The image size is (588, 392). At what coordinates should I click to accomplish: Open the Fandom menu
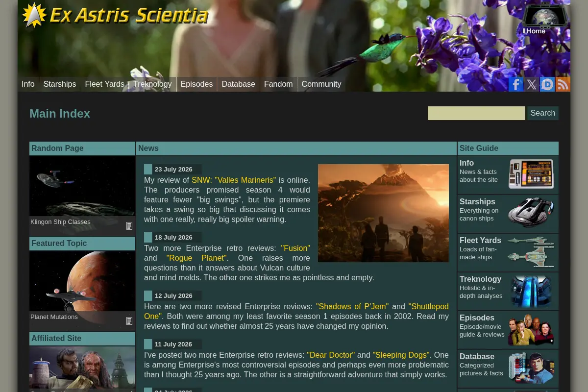pyautogui.click(x=278, y=84)
